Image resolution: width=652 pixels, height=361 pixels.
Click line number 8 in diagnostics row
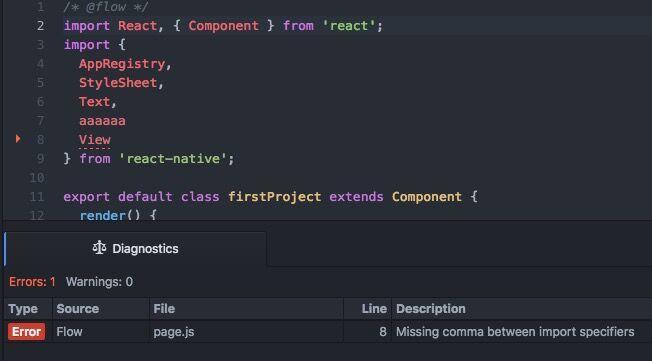(383, 332)
